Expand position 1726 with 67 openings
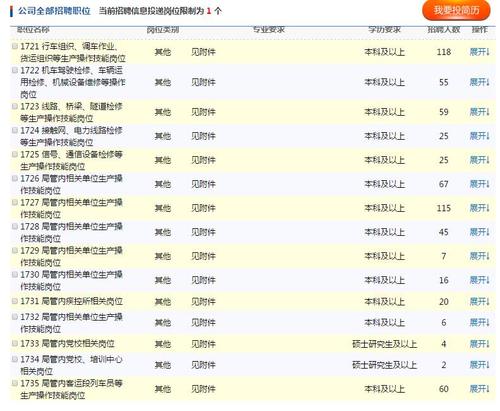Screen dimensions: 500x411 coord(479,184)
